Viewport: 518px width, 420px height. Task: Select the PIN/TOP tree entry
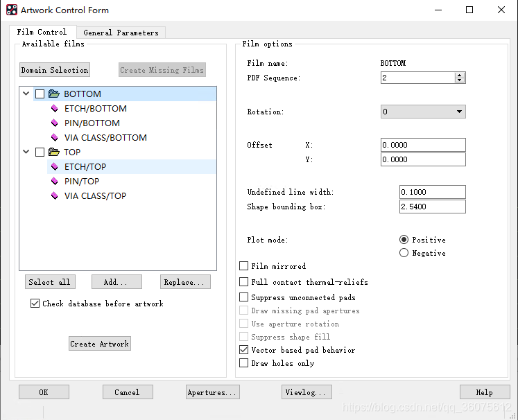click(x=82, y=182)
